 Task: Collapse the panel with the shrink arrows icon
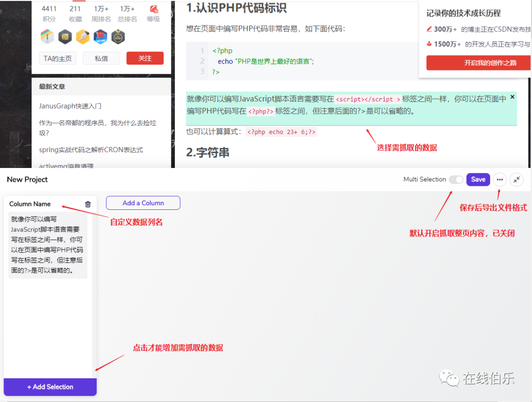point(516,179)
